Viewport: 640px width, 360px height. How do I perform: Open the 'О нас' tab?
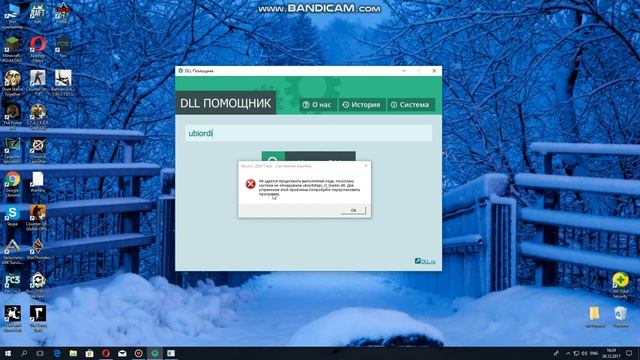click(x=318, y=105)
